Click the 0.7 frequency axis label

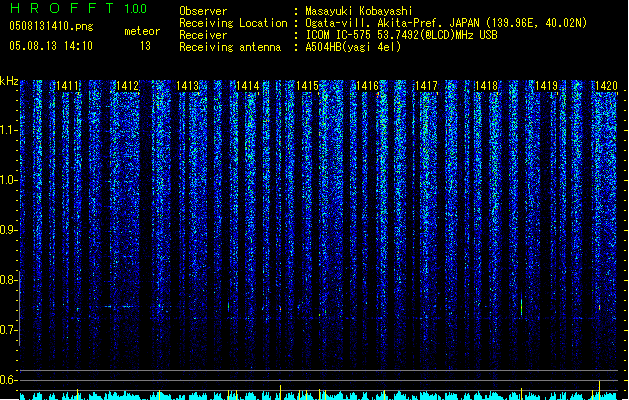(9, 330)
